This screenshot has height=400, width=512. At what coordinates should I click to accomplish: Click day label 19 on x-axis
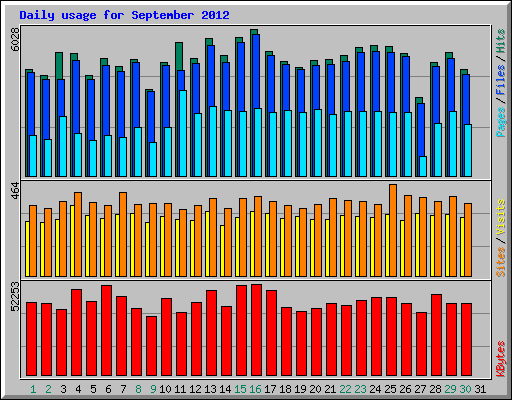pyautogui.click(x=300, y=389)
